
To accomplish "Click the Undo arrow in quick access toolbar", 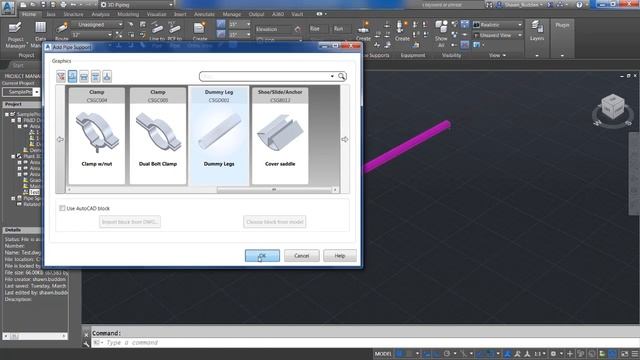I will pos(73,5).
